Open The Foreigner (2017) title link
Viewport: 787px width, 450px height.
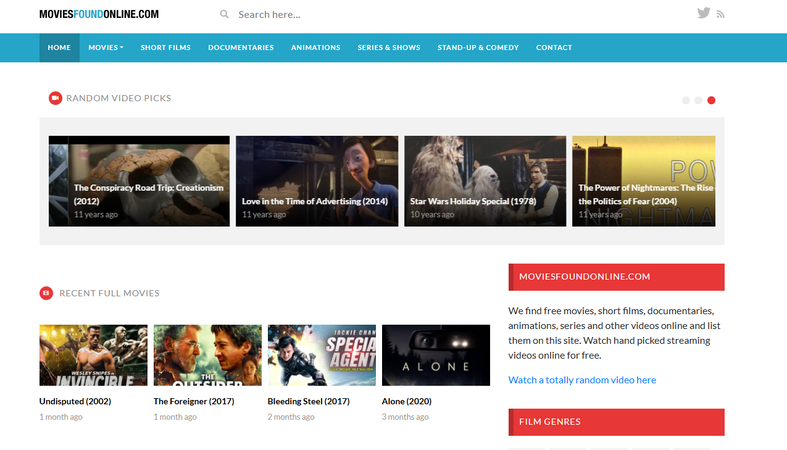click(194, 401)
